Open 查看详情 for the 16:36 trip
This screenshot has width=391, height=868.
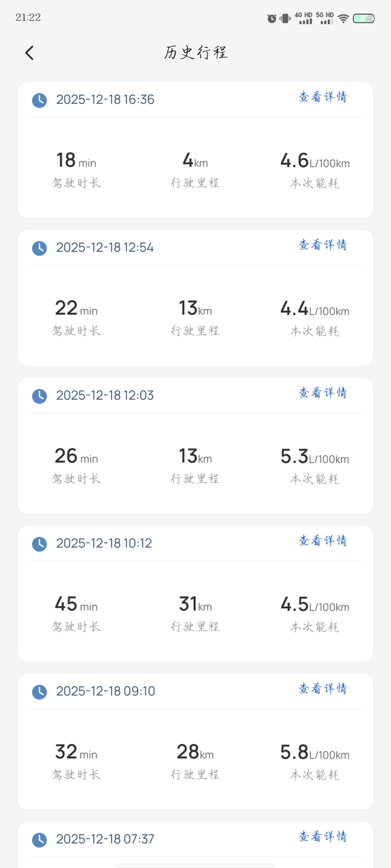[x=323, y=98]
